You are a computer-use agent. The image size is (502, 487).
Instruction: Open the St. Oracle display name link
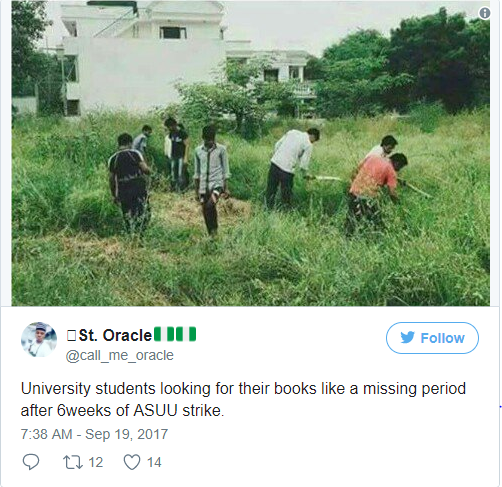pyautogui.click(x=115, y=335)
